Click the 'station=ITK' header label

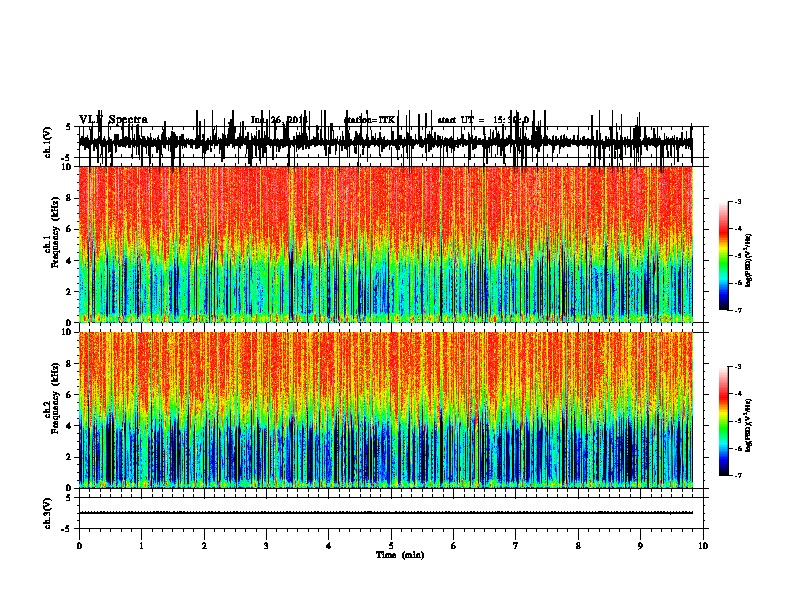pos(370,120)
